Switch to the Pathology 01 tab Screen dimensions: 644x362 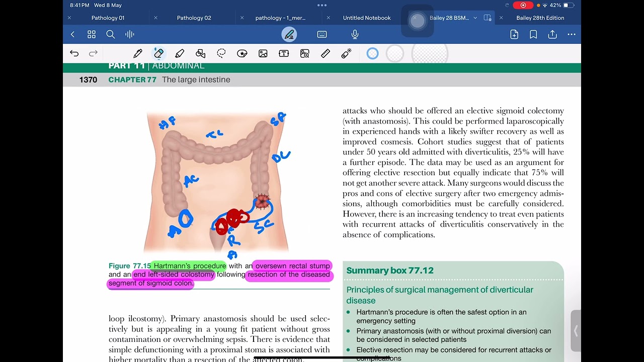108,18
